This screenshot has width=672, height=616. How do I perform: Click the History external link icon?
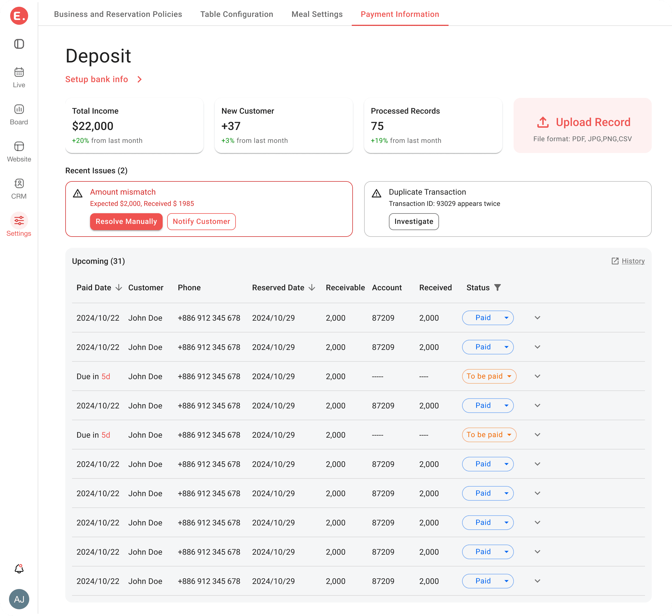[x=615, y=261]
